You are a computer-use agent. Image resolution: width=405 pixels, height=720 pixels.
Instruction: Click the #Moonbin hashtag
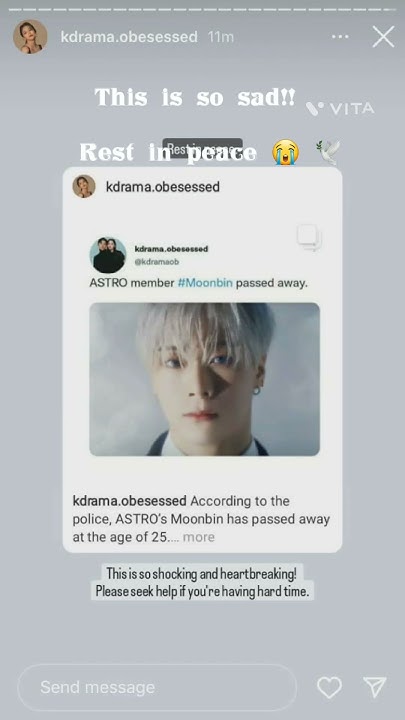click(205, 283)
